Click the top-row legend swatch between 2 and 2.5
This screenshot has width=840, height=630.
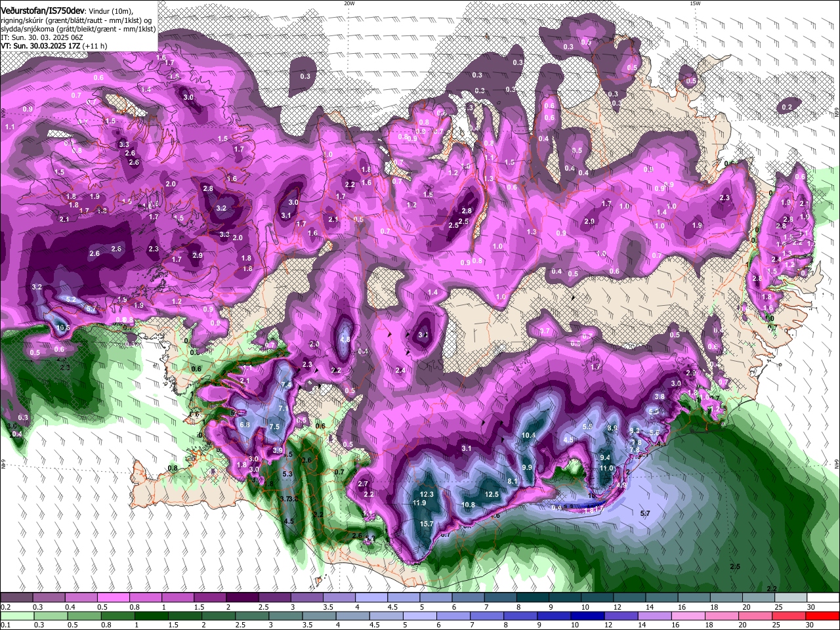point(241,598)
